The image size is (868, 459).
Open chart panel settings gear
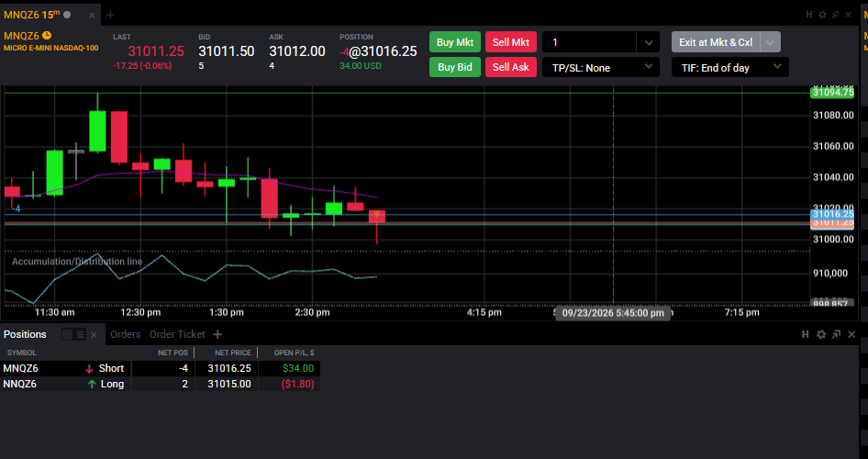point(822,15)
